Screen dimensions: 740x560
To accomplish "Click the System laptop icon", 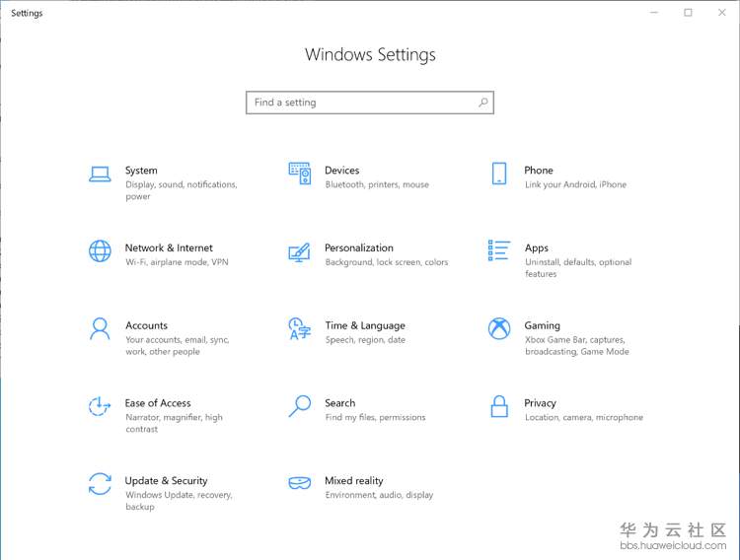I will (100, 174).
